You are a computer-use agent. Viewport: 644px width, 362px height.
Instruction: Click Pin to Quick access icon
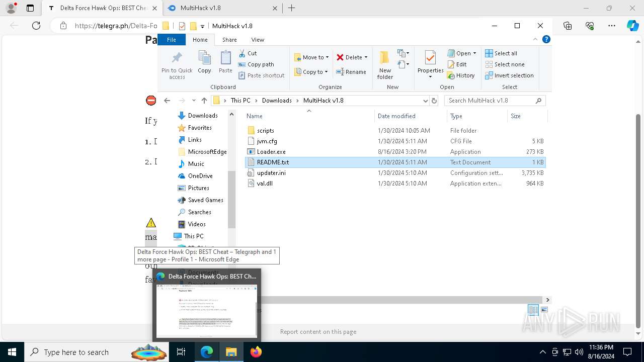pos(177,64)
